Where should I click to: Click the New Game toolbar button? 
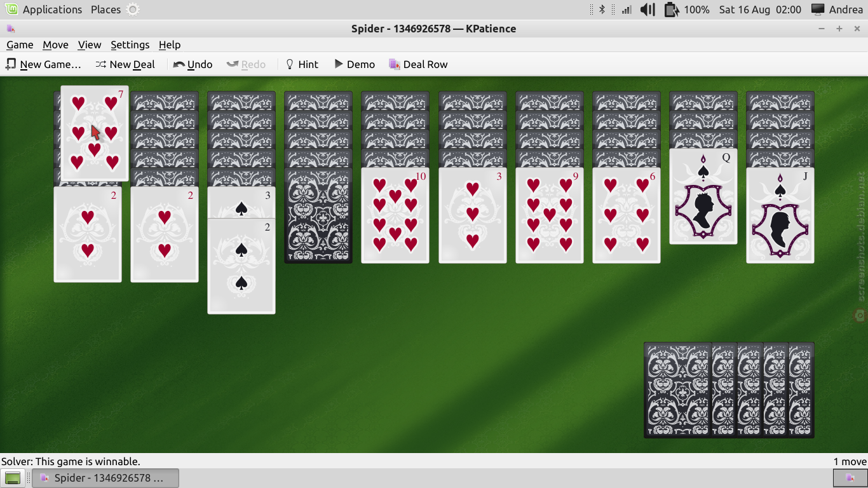pyautogui.click(x=43, y=64)
